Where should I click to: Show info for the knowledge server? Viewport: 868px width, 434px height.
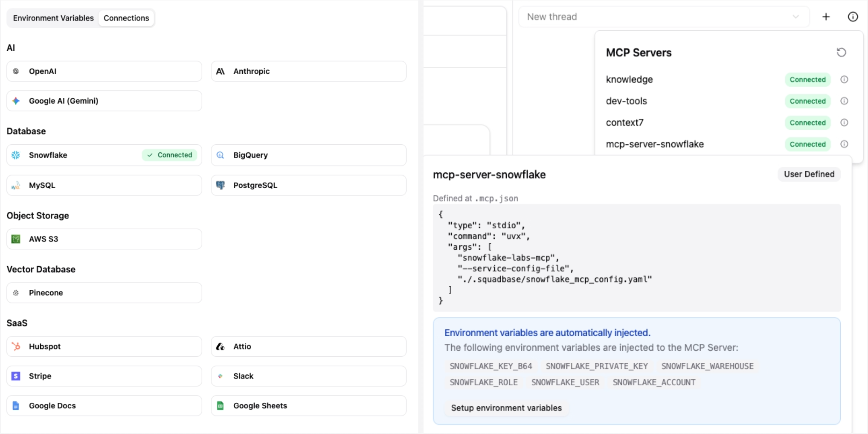(845, 79)
